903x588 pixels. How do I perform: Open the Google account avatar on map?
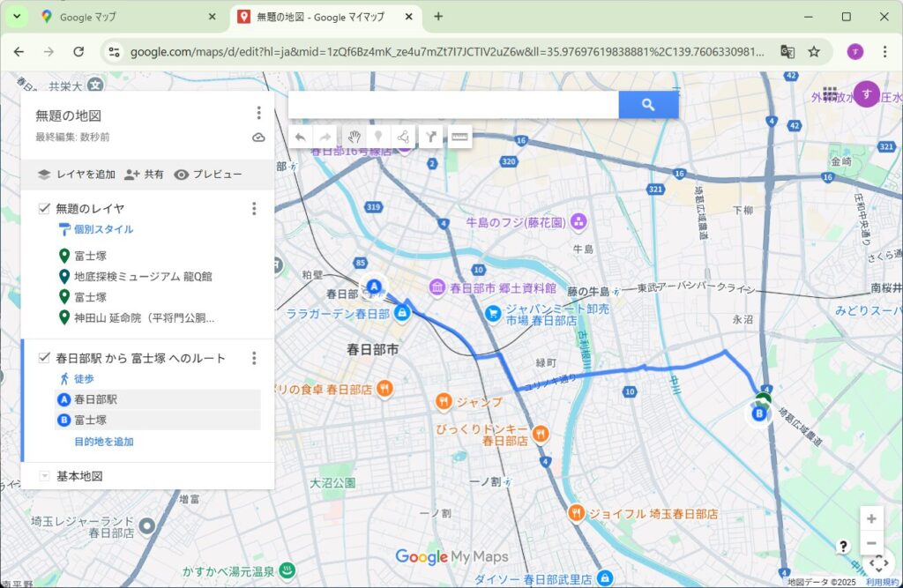[866, 93]
